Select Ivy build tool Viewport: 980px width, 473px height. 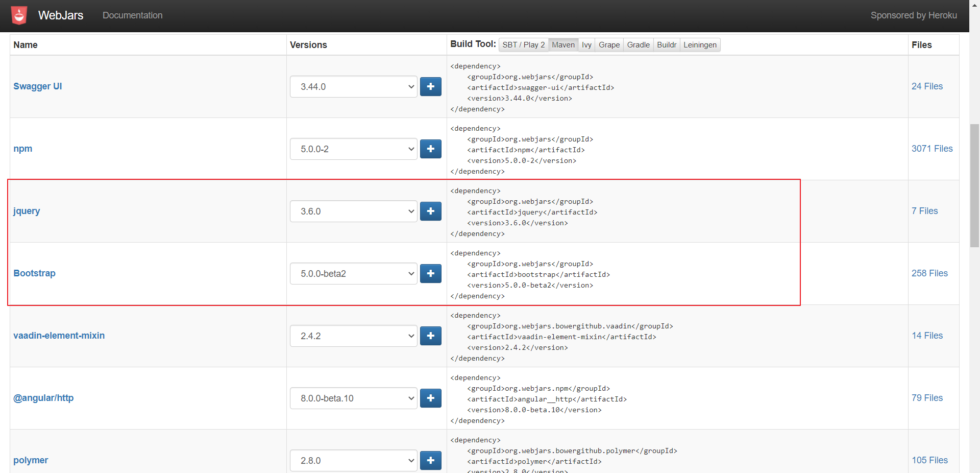tap(587, 45)
